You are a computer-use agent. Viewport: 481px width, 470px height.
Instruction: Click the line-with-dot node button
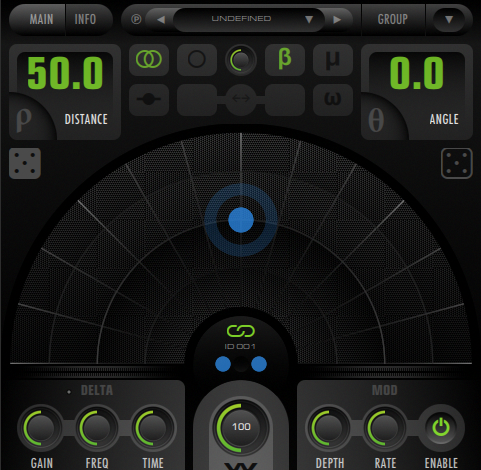(x=149, y=99)
